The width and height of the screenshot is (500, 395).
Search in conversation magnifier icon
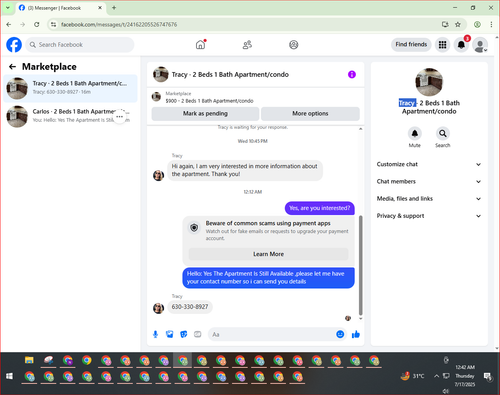tap(443, 134)
